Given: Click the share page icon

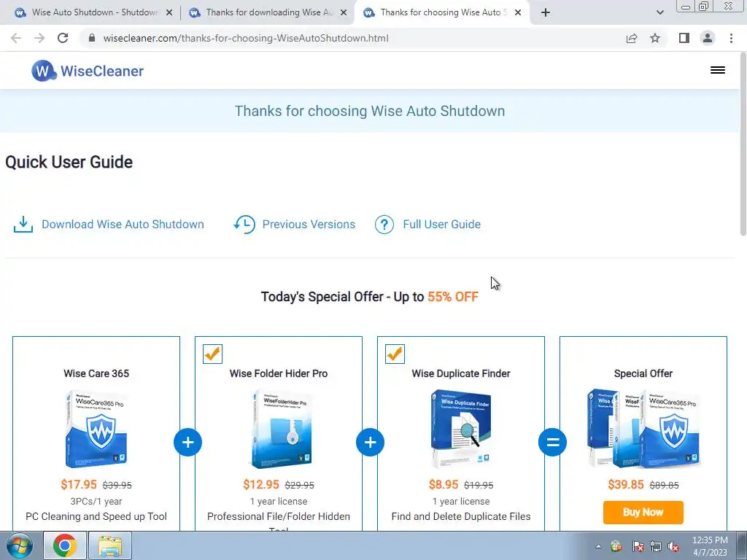Looking at the screenshot, I should tap(632, 38).
